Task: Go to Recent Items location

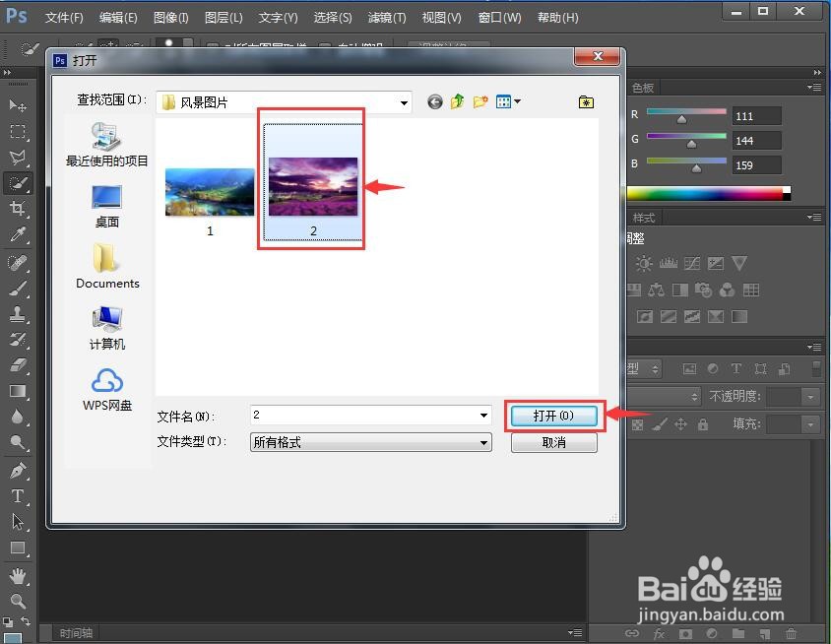Action: tap(107, 144)
